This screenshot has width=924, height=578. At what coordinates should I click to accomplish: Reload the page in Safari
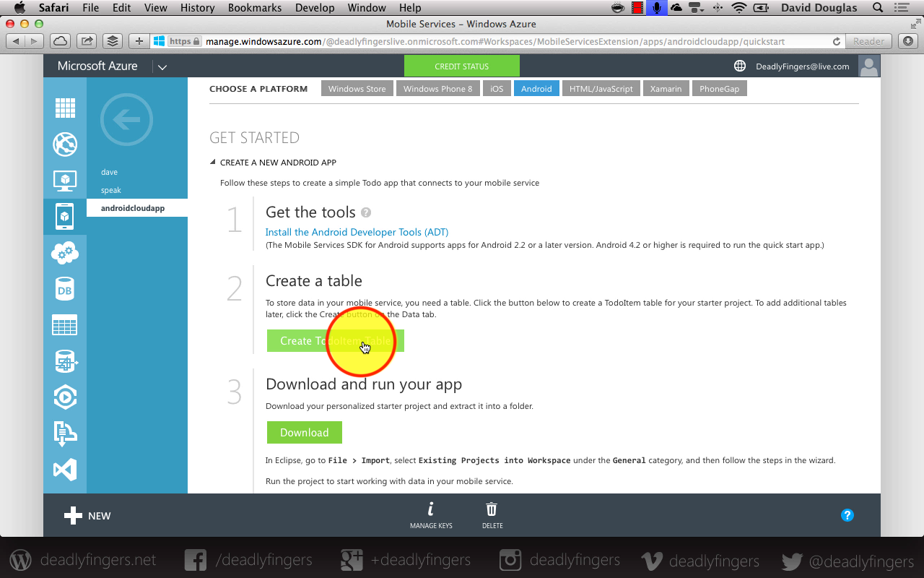click(837, 42)
